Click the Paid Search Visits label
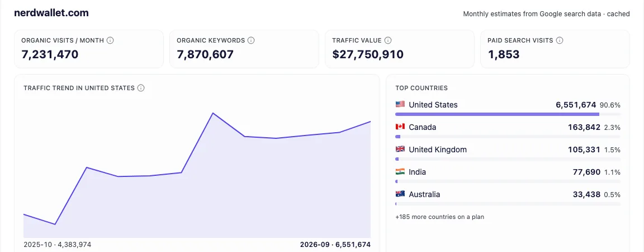Viewport: 644px width, 252px height. (520, 40)
